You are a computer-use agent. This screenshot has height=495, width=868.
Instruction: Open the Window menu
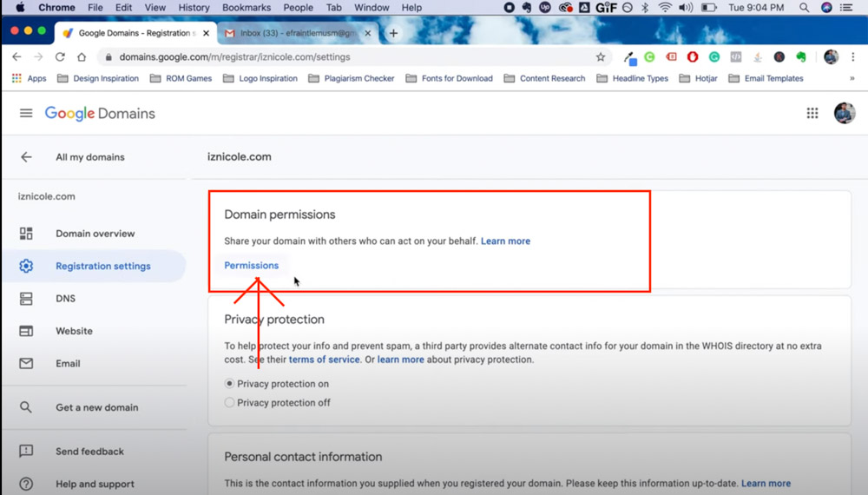(x=372, y=8)
